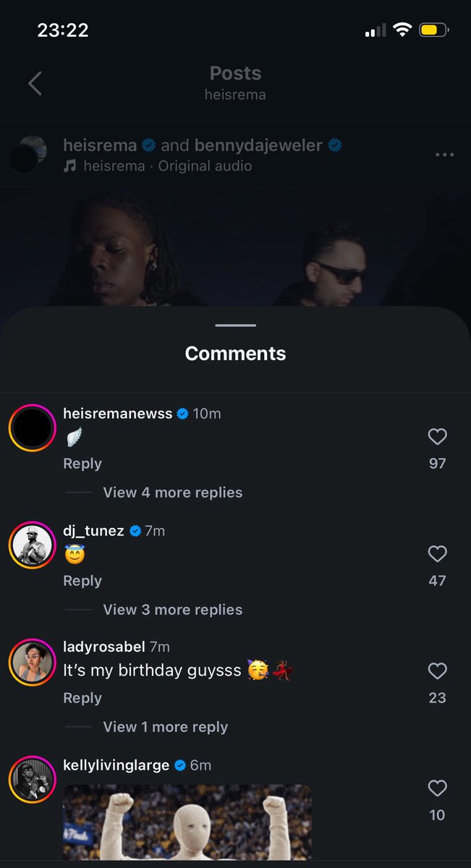The image size is (471, 868).
Task: Open the three-dot post options menu
Action: click(444, 155)
